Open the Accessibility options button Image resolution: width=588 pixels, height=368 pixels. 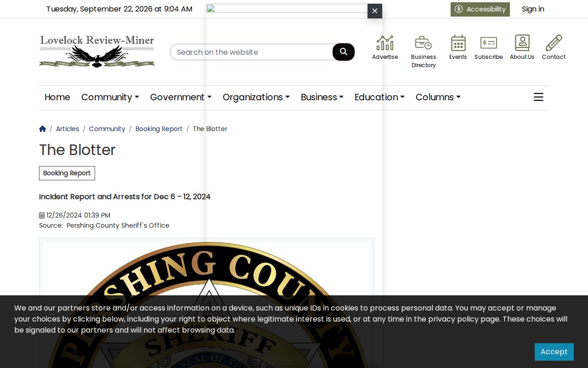[x=480, y=9]
